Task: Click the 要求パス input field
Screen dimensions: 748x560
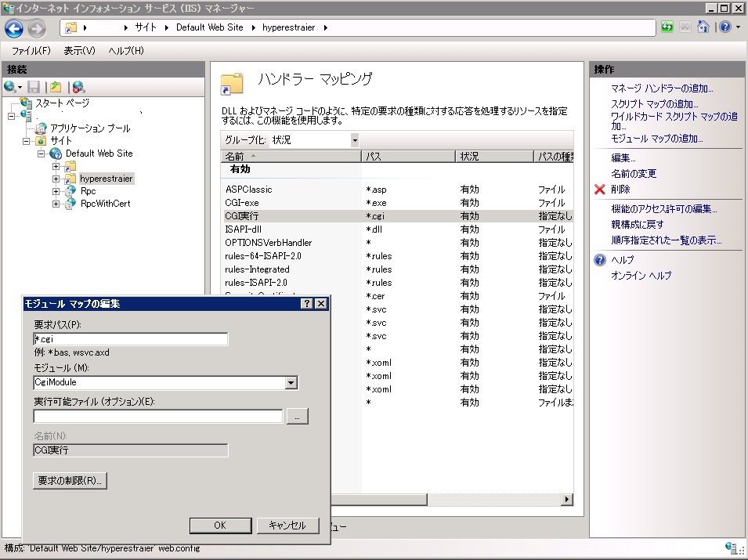Action: tap(131, 339)
